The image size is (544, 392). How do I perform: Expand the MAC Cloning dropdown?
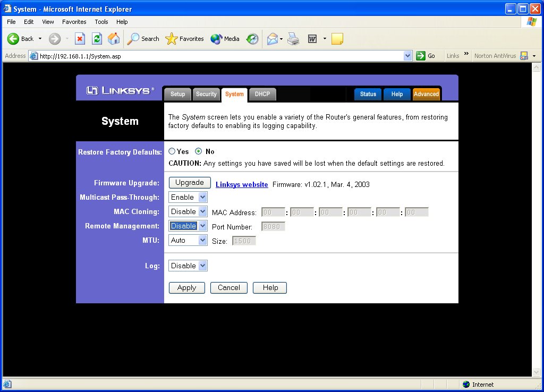point(188,211)
